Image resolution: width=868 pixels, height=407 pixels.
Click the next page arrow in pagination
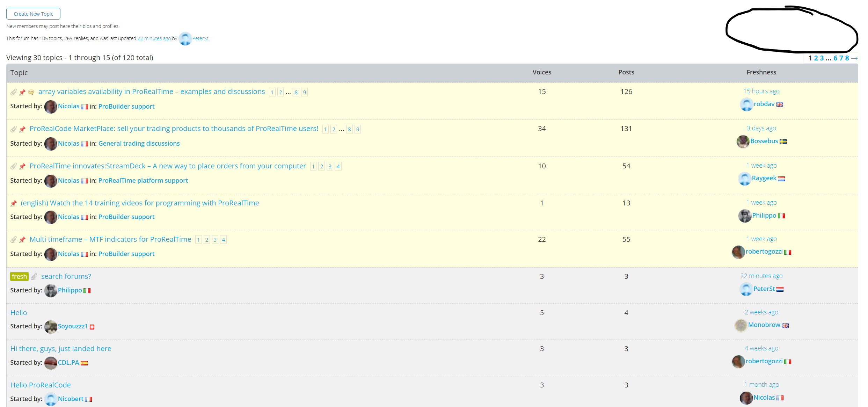(854, 58)
